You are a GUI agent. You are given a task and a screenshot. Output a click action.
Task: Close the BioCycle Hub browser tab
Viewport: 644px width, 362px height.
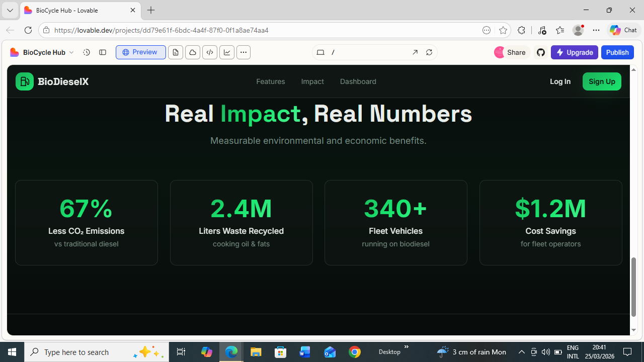point(133,10)
